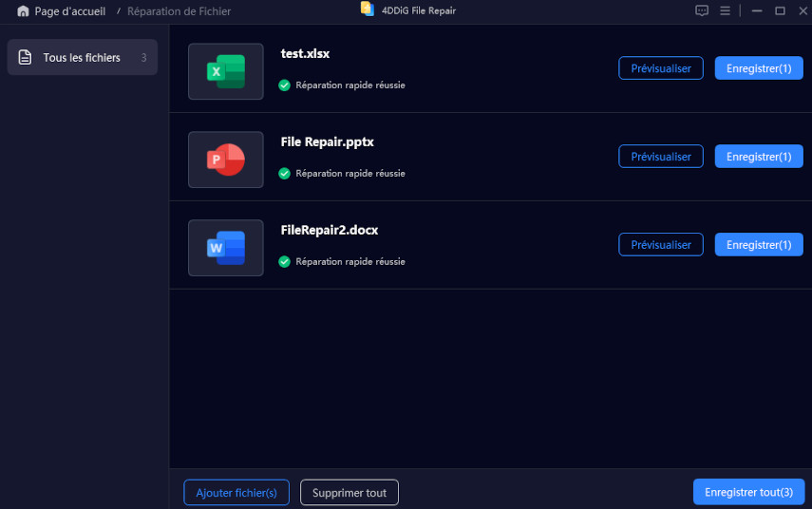Select the Tous les fichiers sidebar tab
This screenshot has height=509, width=812.
tap(82, 58)
